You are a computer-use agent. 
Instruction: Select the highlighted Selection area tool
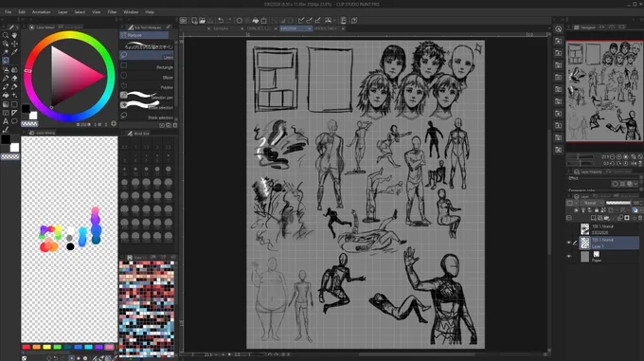(6, 61)
